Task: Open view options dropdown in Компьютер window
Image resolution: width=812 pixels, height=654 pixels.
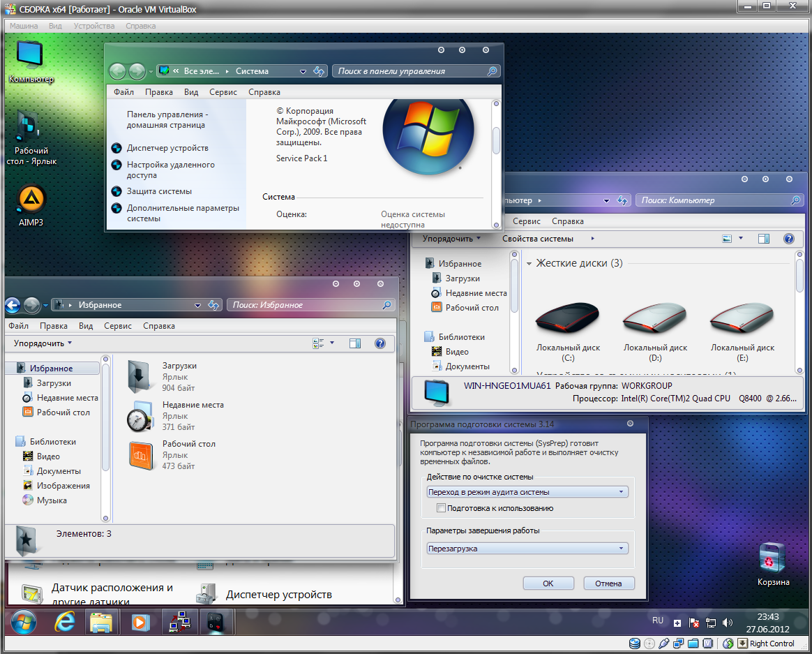Action: [x=741, y=239]
